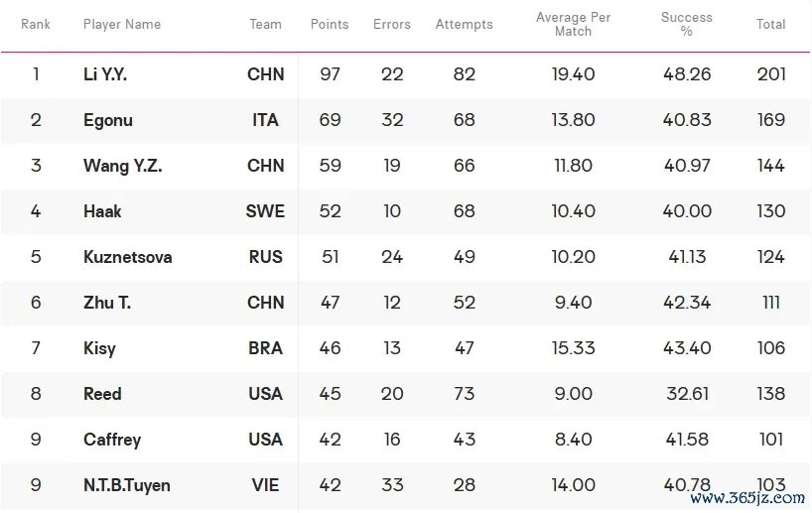The height and width of the screenshot is (513, 812).
Task: Click the Success % column header
Action: point(686,25)
